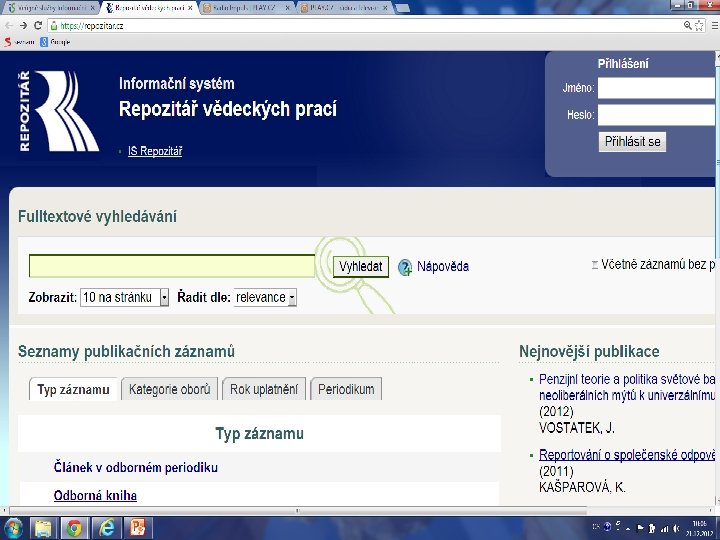Expand the Zobrazit 10 na stránku dropdown

pyautogui.click(x=124, y=298)
